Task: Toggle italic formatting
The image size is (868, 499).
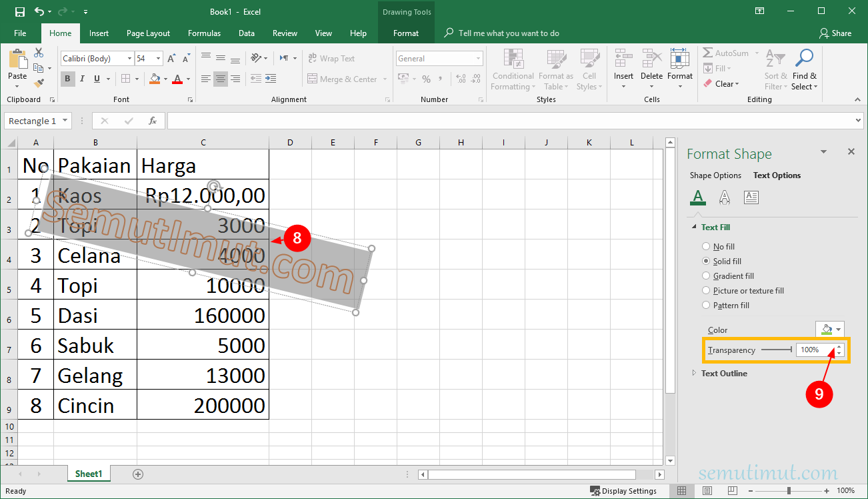Action: coord(83,79)
